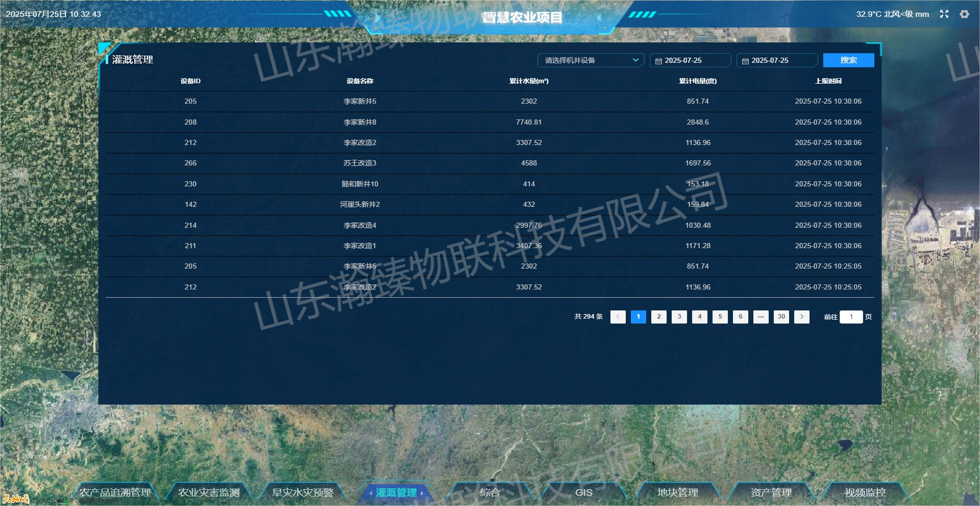Click the go-to page number input
The height and width of the screenshot is (506, 980).
click(x=851, y=317)
